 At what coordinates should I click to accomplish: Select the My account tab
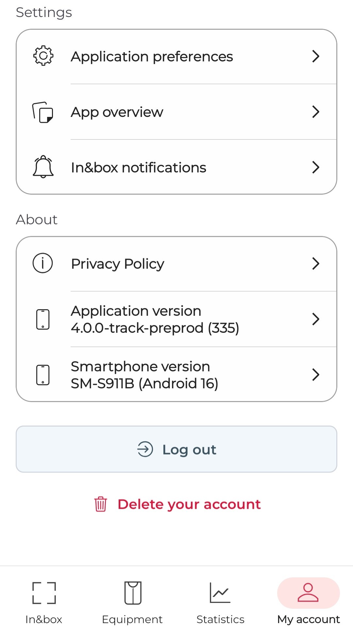pyautogui.click(x=308, y=602)
